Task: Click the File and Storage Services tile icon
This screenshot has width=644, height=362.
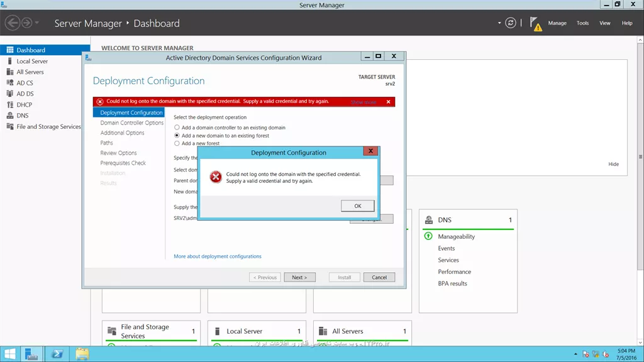Action: 112,331
